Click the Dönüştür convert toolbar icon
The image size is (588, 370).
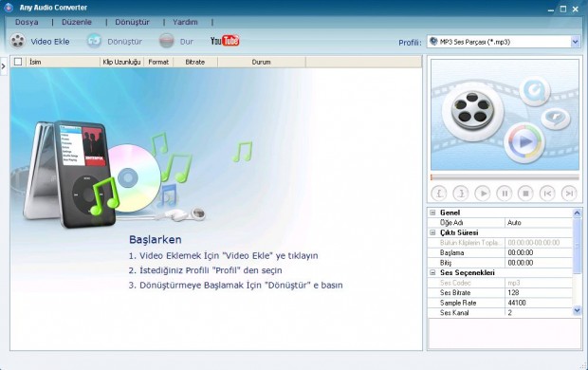pos(94,41)
